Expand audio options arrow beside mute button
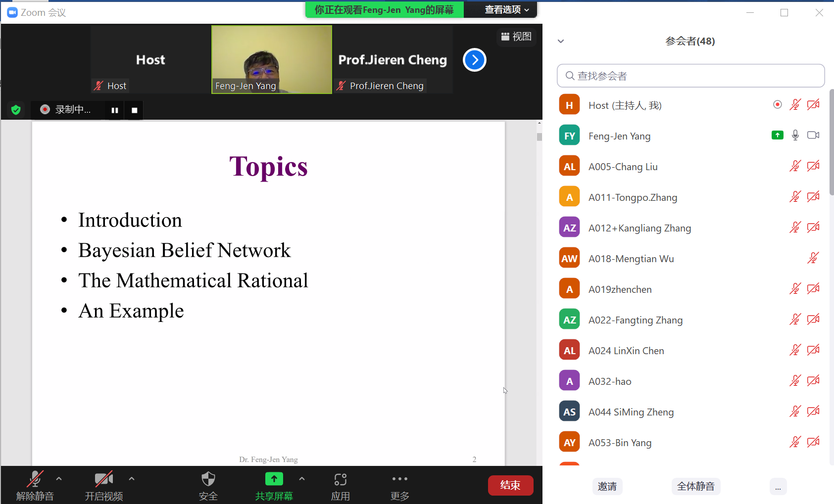The image size is (834, 504). (59, 478)
